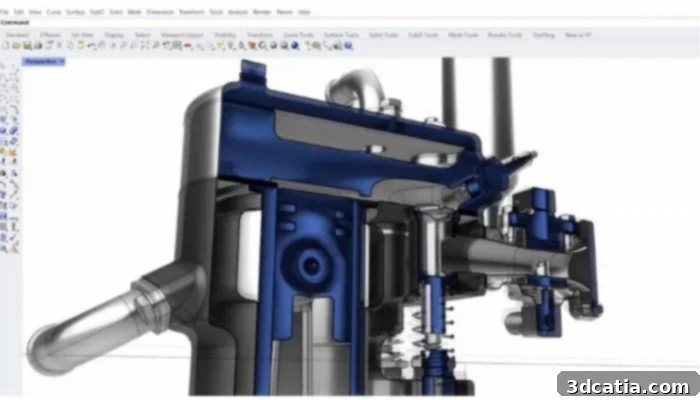The width and height of the screenshot is (700, 400).
Task: Click the Help icon at toolbar end
Action: (349, 46)
